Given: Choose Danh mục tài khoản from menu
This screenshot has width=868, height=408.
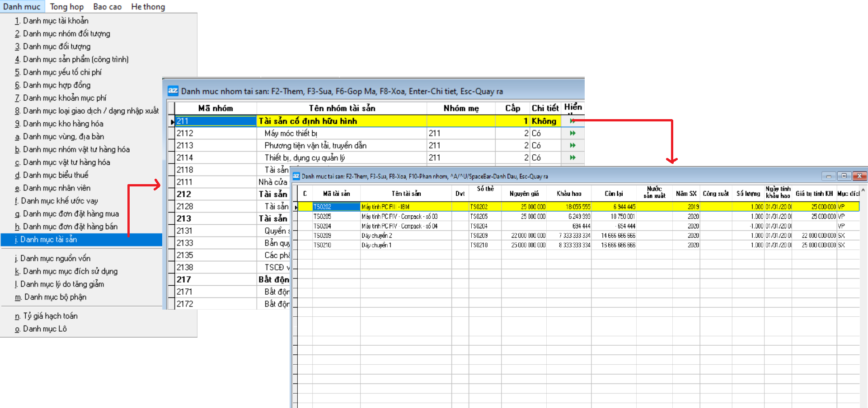Looking at the screenshot, I should point(56,21).
